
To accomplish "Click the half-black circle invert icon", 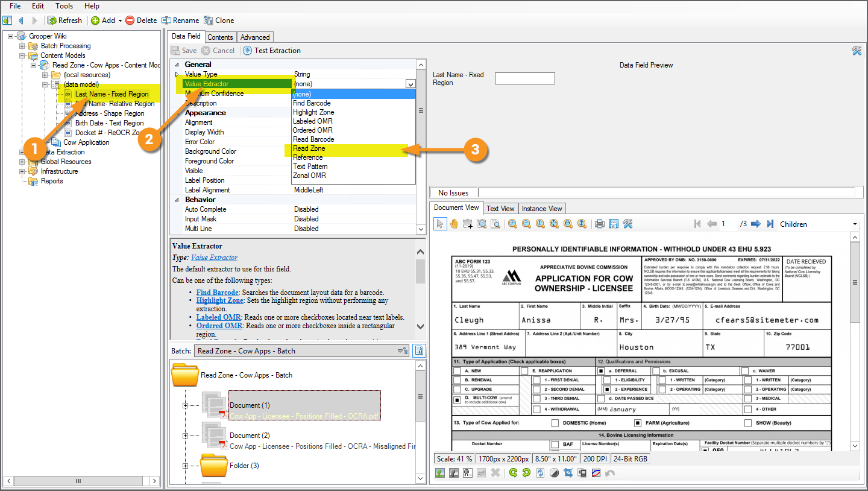I will (554, 473).
